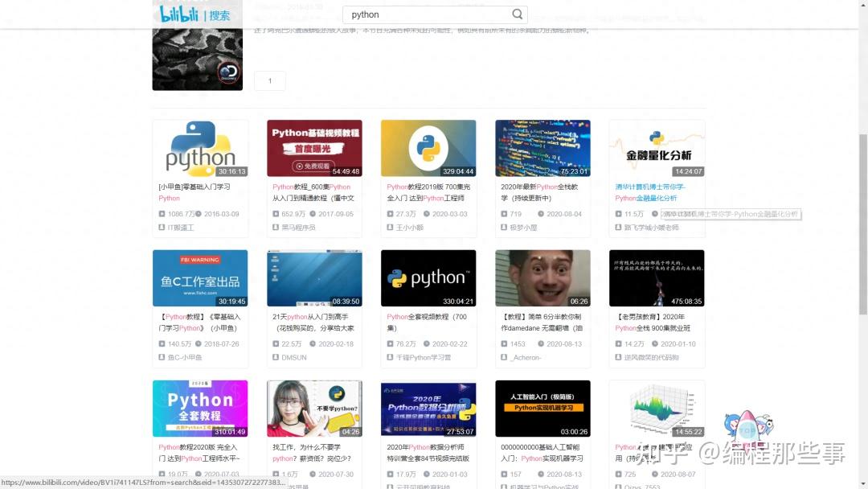Open title 2020年最新Python全栈教学
The width and height of the screenshot is (868, 489).
tap(539, 192)
